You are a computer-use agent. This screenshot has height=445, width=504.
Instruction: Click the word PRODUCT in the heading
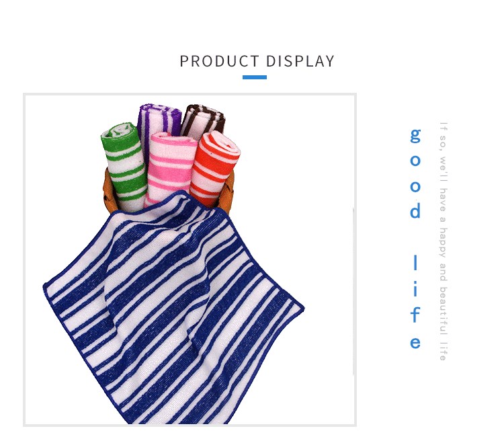click(219, 61)
